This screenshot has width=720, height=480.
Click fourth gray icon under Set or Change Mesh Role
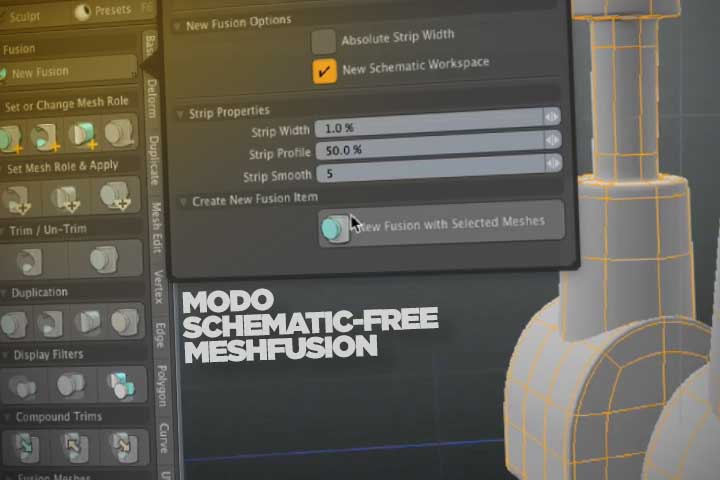(118, 133)
